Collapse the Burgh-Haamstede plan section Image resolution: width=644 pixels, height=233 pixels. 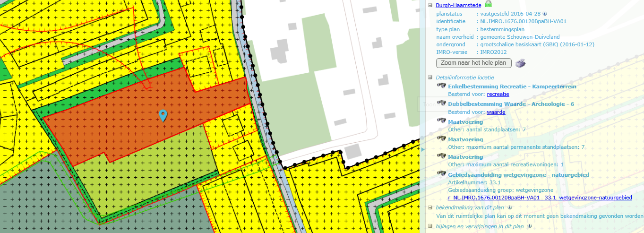click(x=430, y=5)
